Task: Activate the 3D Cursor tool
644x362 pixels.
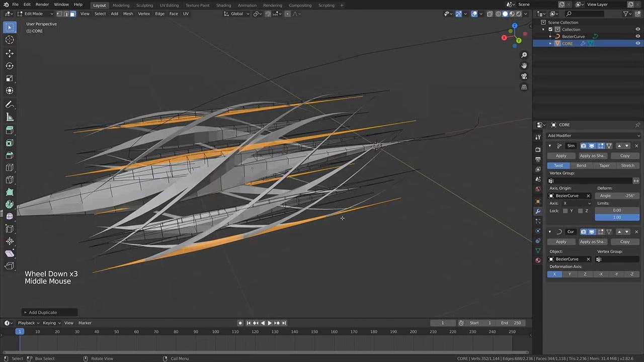Action: point(10,40)
